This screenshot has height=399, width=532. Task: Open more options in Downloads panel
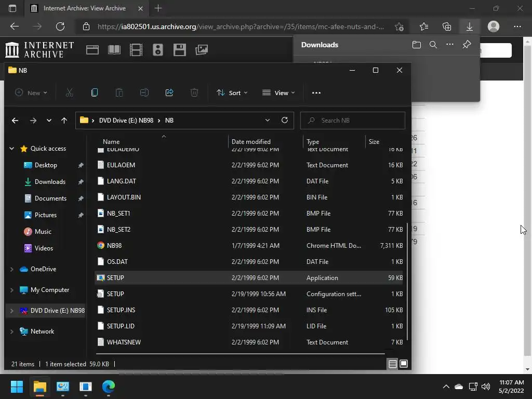tap(450, 45)
